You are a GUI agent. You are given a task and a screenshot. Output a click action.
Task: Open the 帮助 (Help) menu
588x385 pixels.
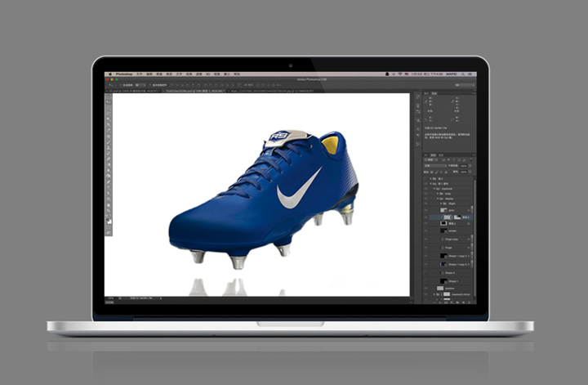(x=237, y=74)
